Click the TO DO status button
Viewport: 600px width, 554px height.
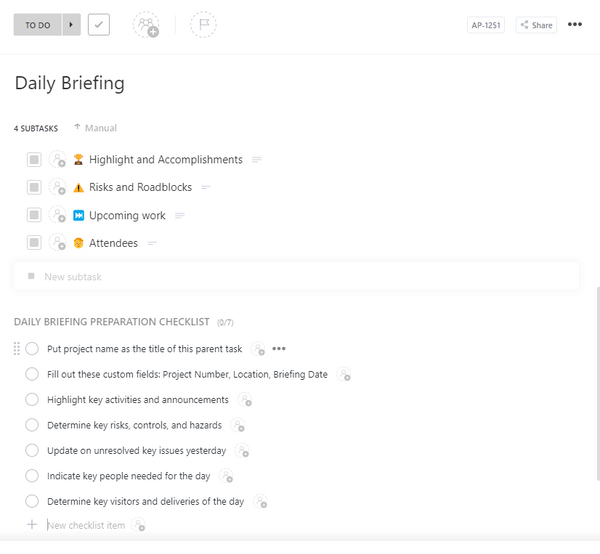(x=38, y=25)
